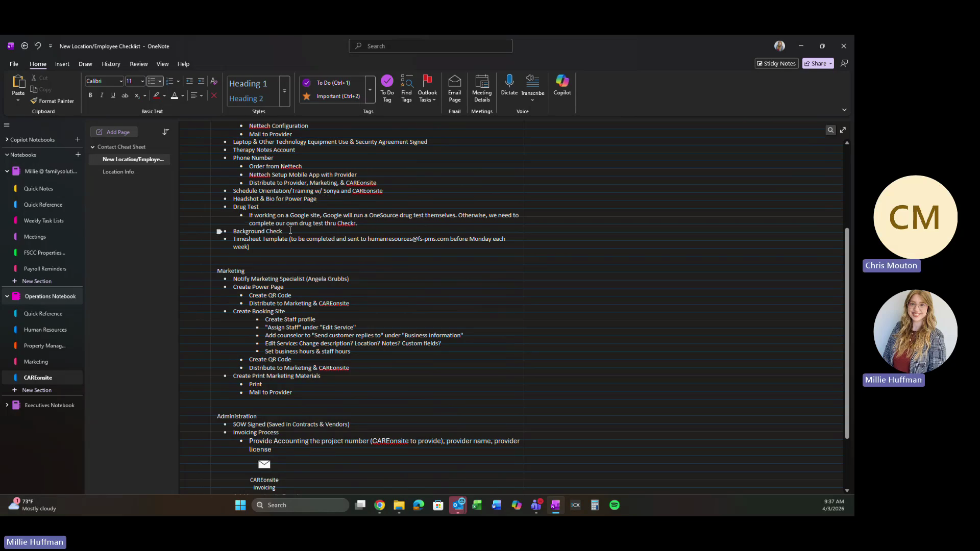Toggle Italic formatting
The height and width of the screenshot is (551, 980).
pyautogui.click(x=102, y=95)
